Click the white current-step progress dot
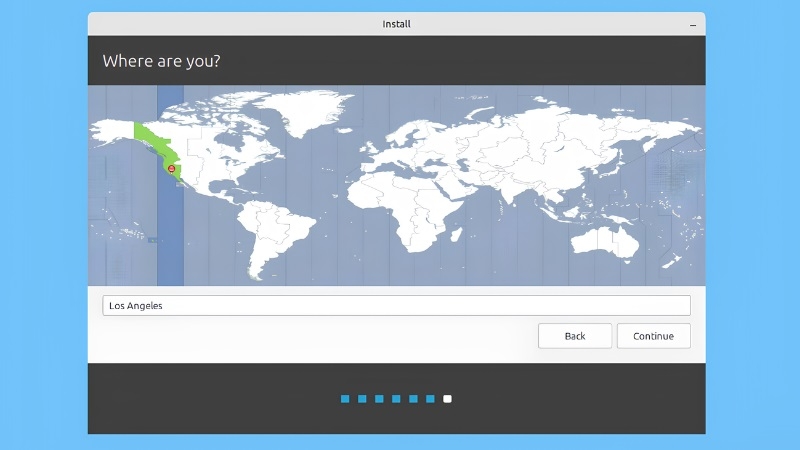Image resolution: width=800 pixels, height=450 pixels. click(447, 399)
